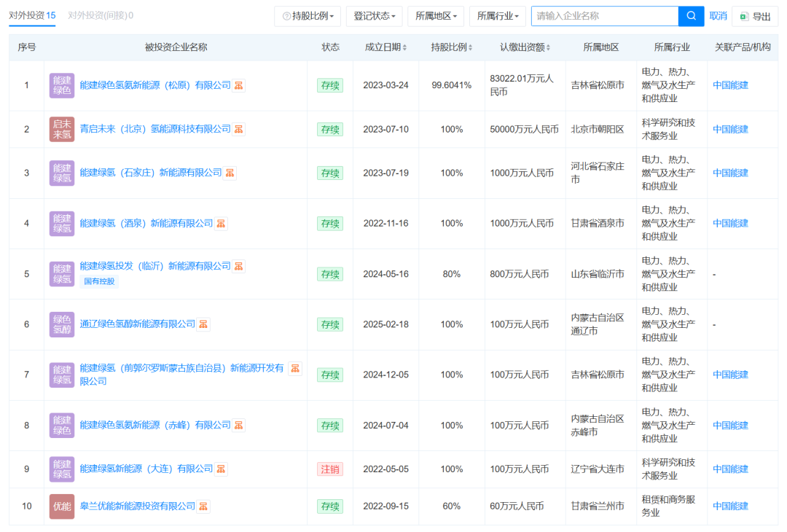Click structure icon beside 皋兰优能新能源投资有限公司
Viewport: 787px width, 532px height.
click(x=204, y=506)
